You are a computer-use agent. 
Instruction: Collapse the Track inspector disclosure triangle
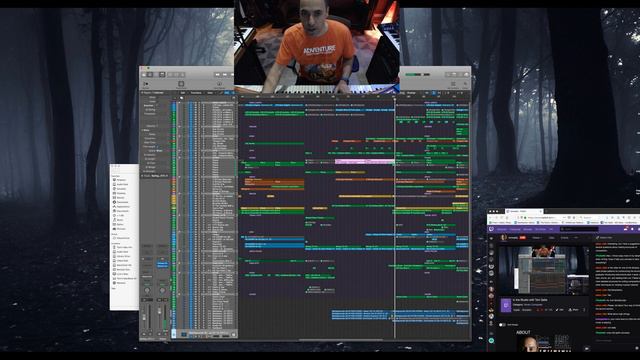click(142, 176)
